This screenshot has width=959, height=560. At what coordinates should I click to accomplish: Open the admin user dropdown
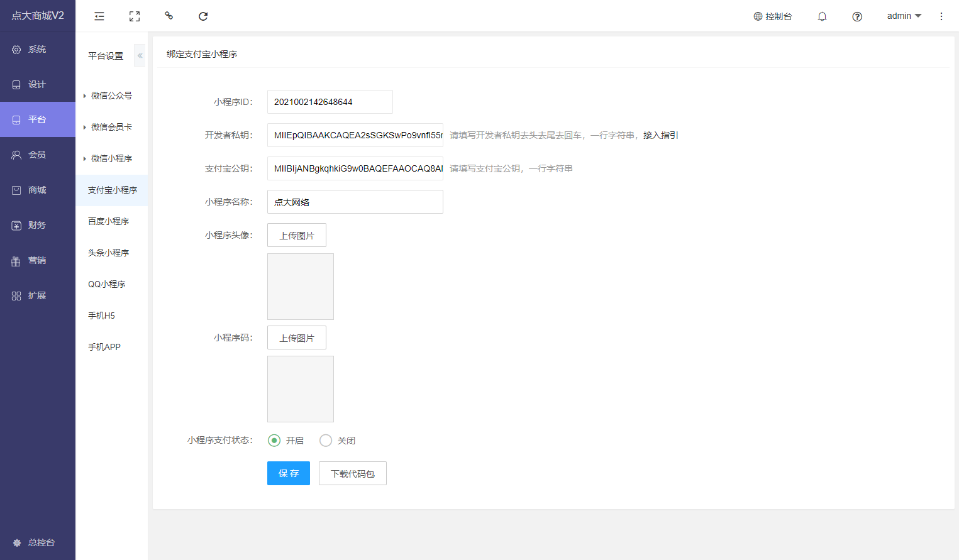904,16
